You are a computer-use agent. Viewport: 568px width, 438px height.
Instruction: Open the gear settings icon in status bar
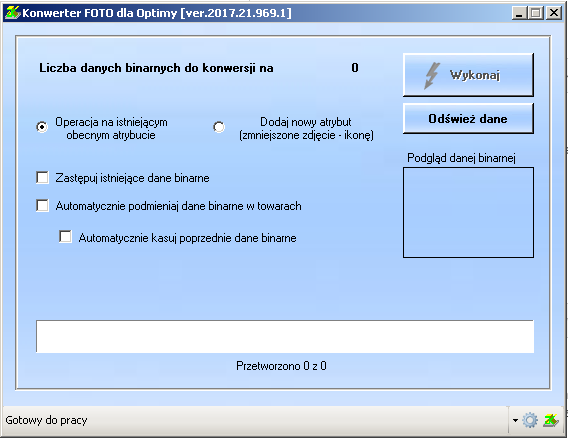(530, 420)
